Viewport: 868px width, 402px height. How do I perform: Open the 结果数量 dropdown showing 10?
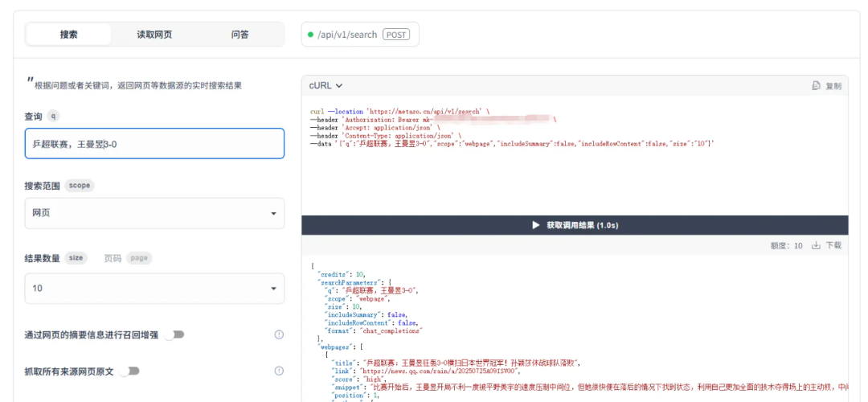point(154,289)
